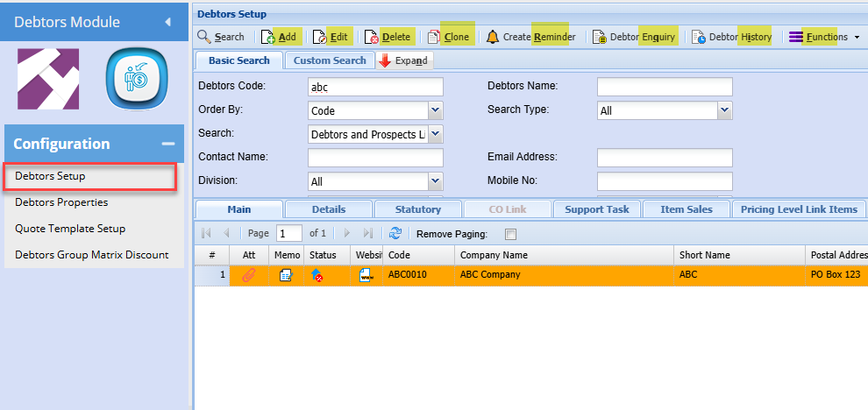868x410 pixels.
Task: Open Debtor Enquiry from the toolbar
Action: [600, 37]
